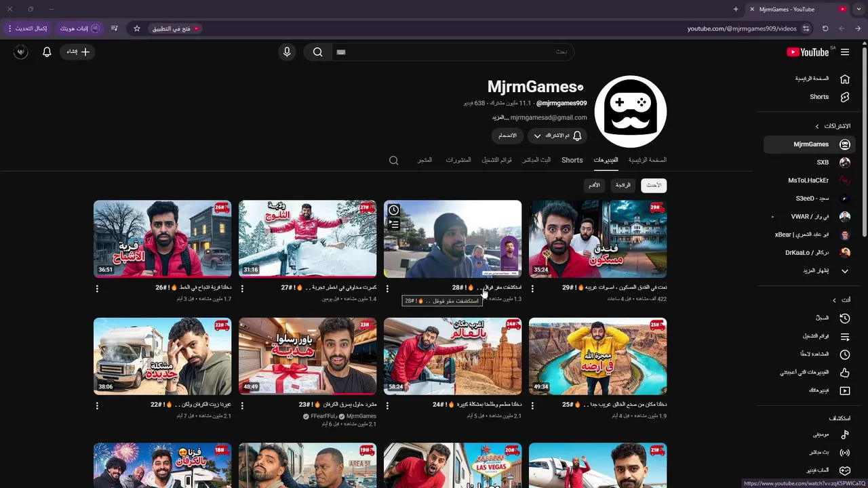Select the الرائجة sort chip
The width and height of the screenshot is (868, 488).
click(x=623, y=185)
